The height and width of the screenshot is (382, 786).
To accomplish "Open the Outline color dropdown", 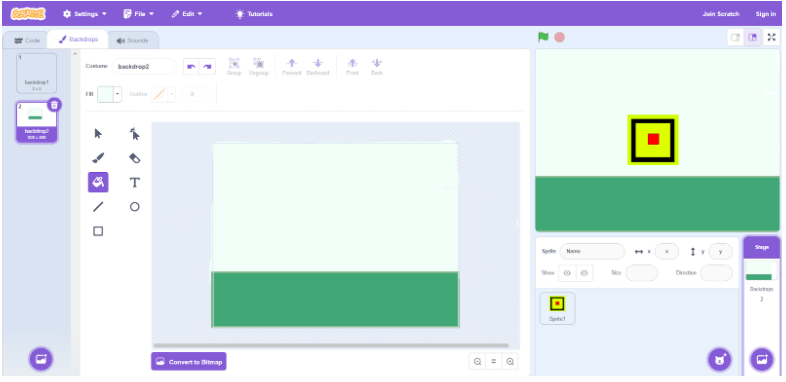I will [171, 94].
